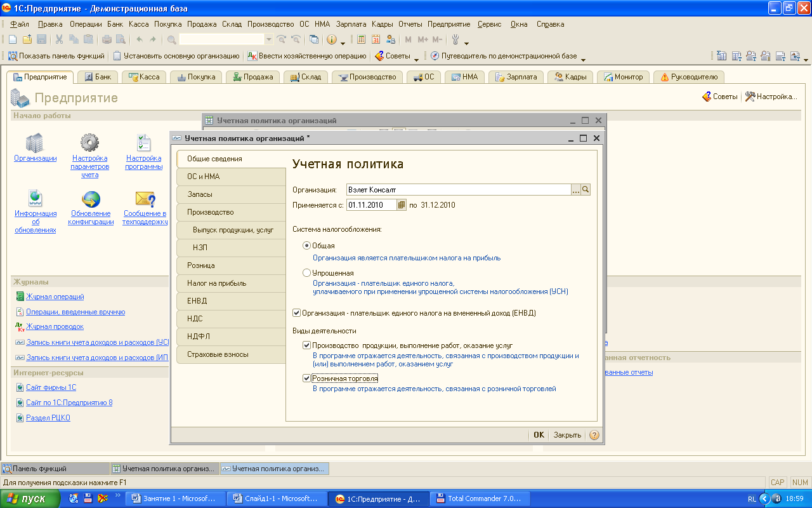Open the Сайт фирмы 1С link
Image resolution: width=812 pixels, height=508 pixels.
(x=51, y=387)
